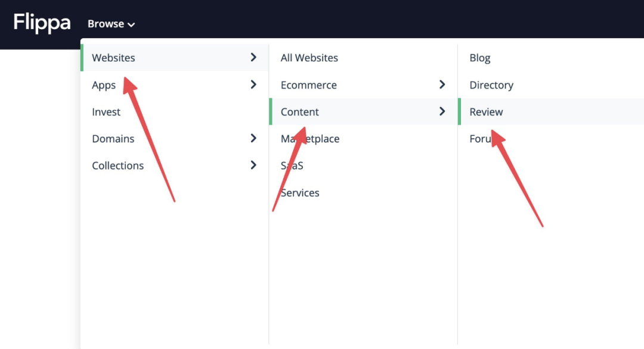This screenshot has width=644, height=349.
Task: Open the Browse dropdown menu
Action: point(111,24)
